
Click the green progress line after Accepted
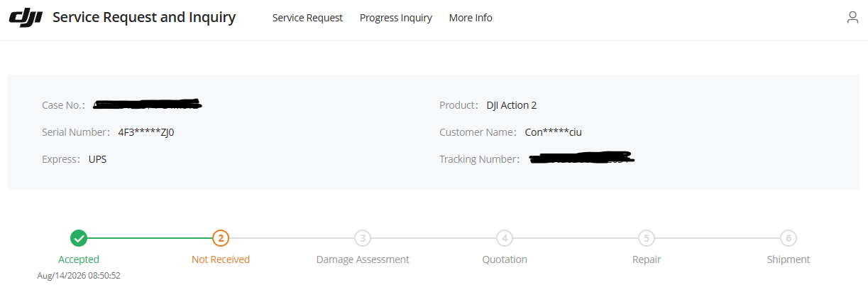pos(150,238)
